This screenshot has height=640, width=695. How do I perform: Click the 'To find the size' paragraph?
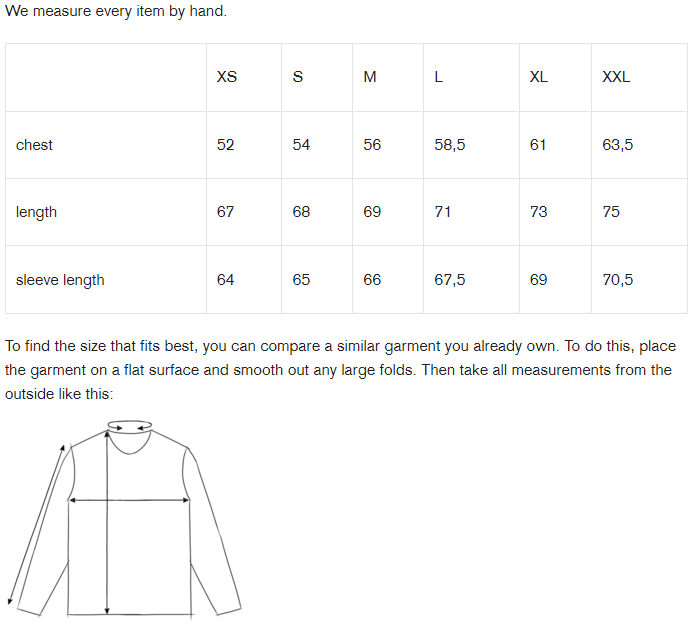click(340, 370)
